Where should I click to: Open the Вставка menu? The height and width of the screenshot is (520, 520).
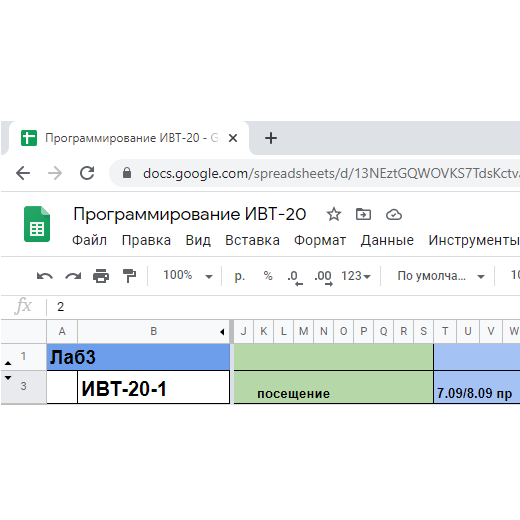point(252,240)
